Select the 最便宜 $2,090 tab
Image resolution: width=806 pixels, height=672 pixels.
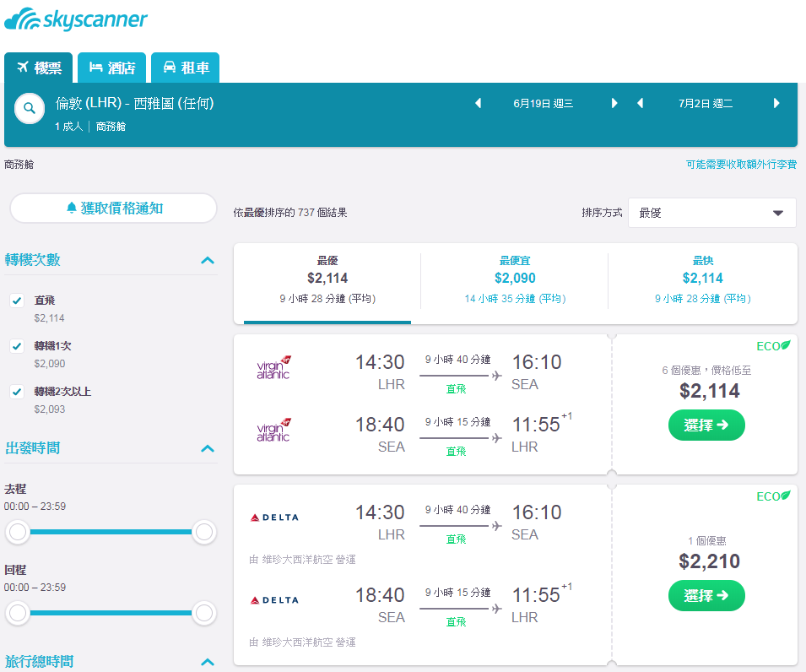click(x=515, y=280)
